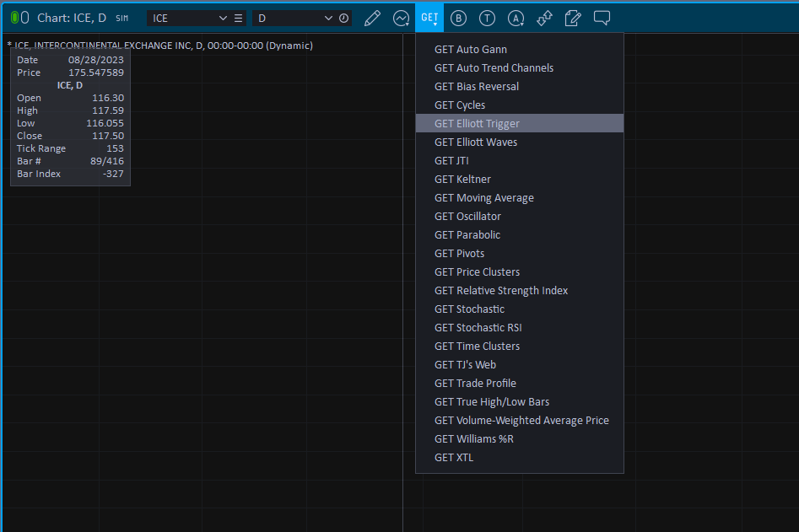Select GET Elliott Trigger
Viewport: 799px width, 532px height.
[520, 123]
